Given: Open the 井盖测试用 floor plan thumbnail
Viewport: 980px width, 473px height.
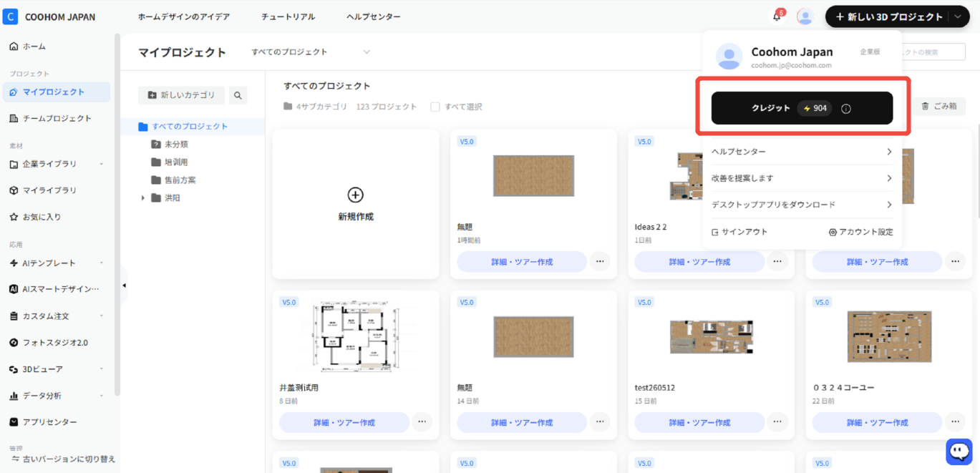Looking at the screenshot, I should [x=356, y=336].
